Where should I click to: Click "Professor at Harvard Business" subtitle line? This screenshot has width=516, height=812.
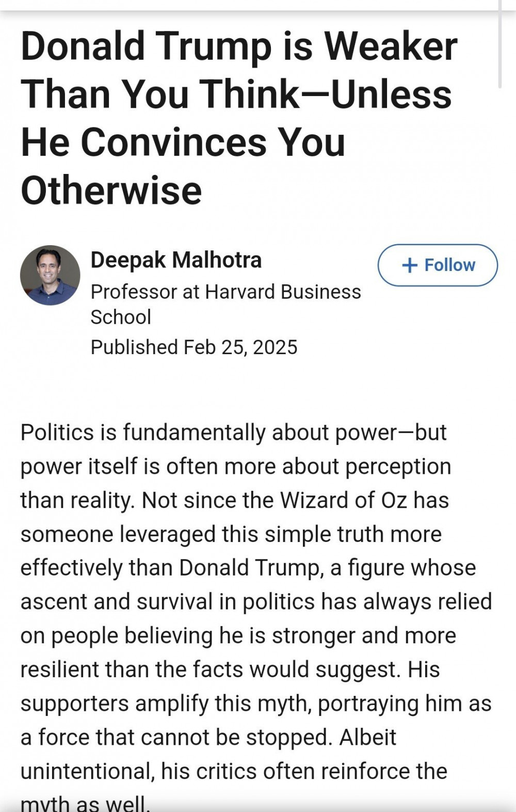point(225,292)
